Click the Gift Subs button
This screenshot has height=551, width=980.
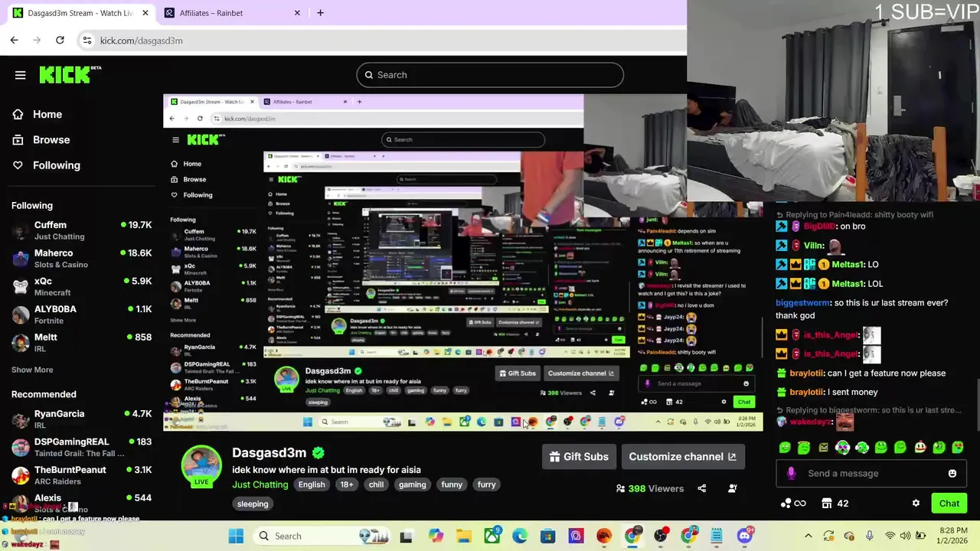coord(579,457)
